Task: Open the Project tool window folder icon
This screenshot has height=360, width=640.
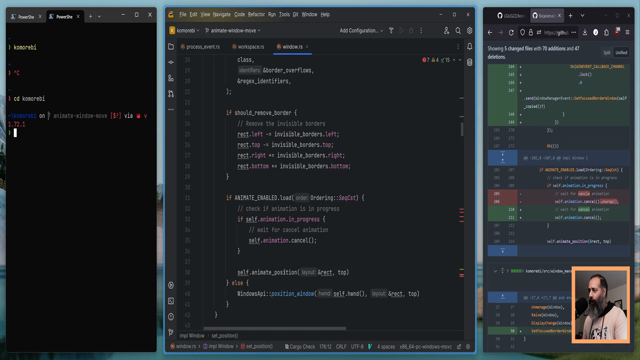Action: click(171, 47)
